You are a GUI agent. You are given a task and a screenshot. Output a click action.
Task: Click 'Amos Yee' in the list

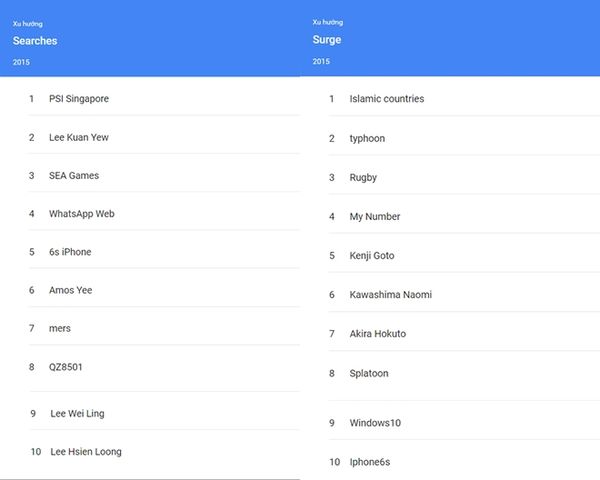[70, 290]
